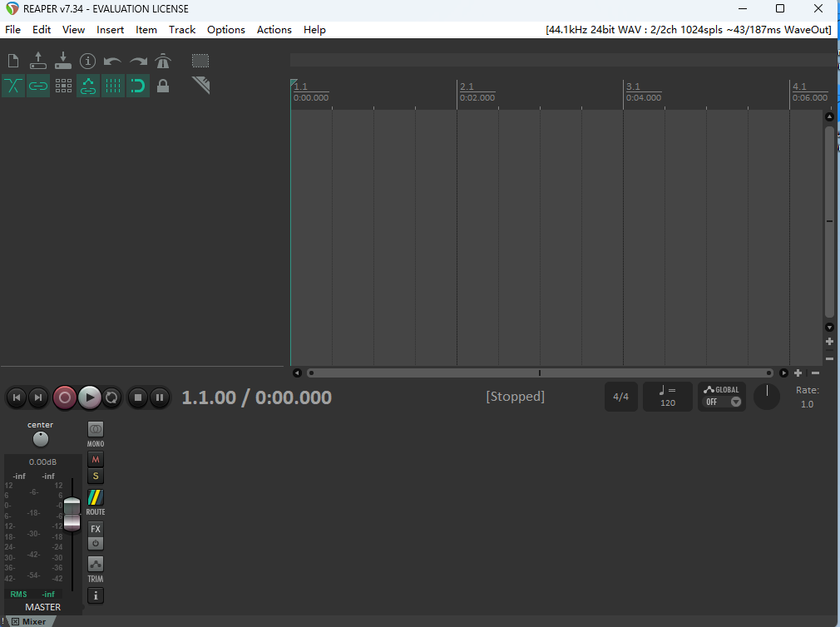Toggle item grouping chain-link icon
Image resolution: width=840 pixels, height=627 pixels.
pyautogui.click(x=38, y=86)
